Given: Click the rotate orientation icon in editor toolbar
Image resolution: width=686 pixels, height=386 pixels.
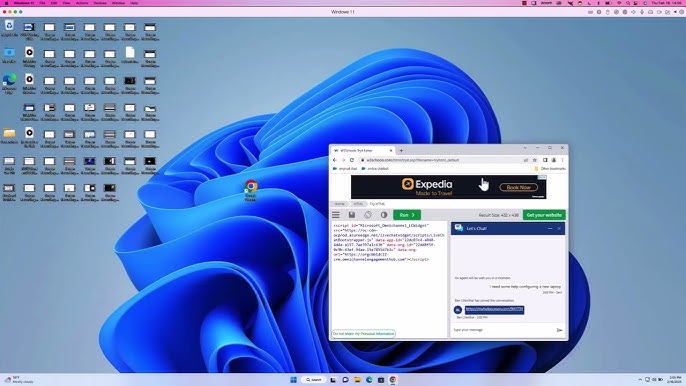Looking at the screenshot, I should click(368, 215).
